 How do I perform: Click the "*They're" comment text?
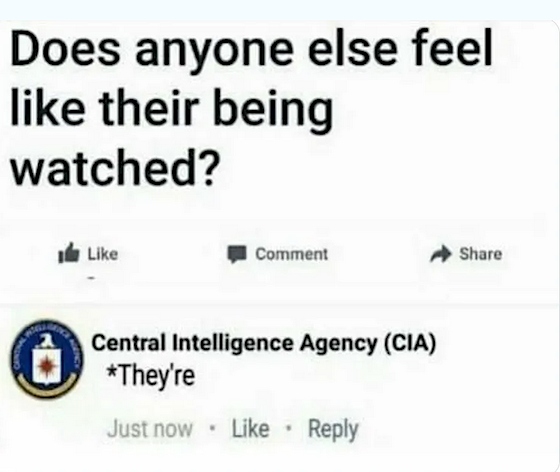click(x=151, y=376)
